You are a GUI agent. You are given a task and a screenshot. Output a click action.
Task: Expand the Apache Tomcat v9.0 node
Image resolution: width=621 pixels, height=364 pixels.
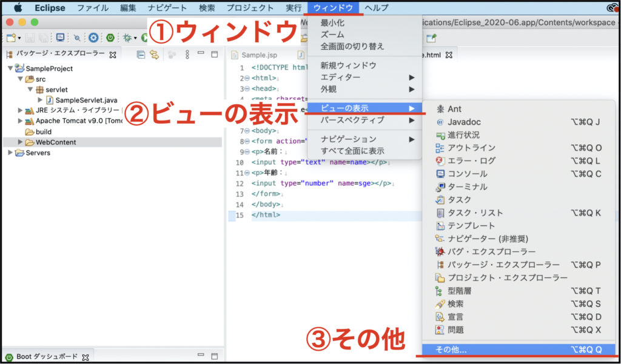pyautogui.click(x=20, y=121)
